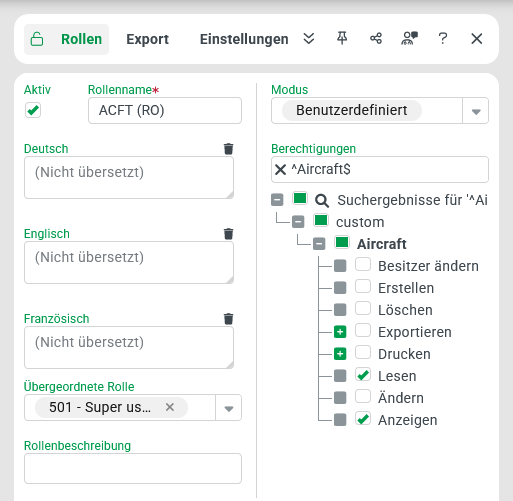This screenshot has width=513, height=501.
Task: Open the Übergeordnete Rolle dropdown
Action: coord(229,408)
